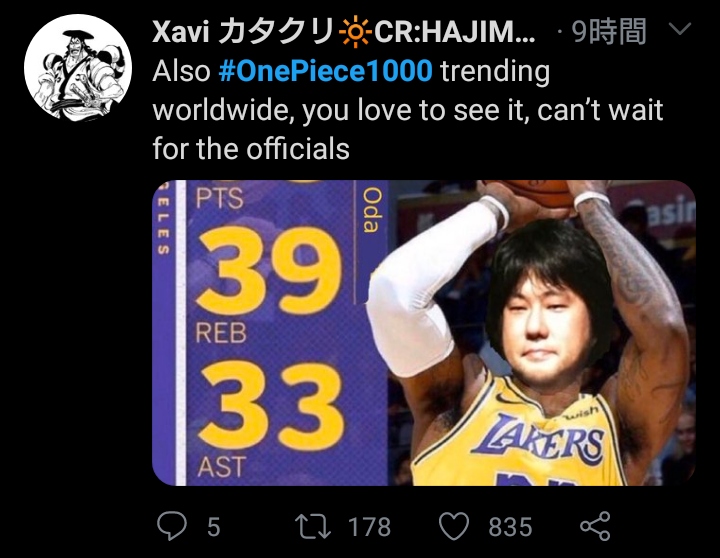
Task: Click the sun emoji in the display name
Action: pyautogui.click(x=354, y=33)
